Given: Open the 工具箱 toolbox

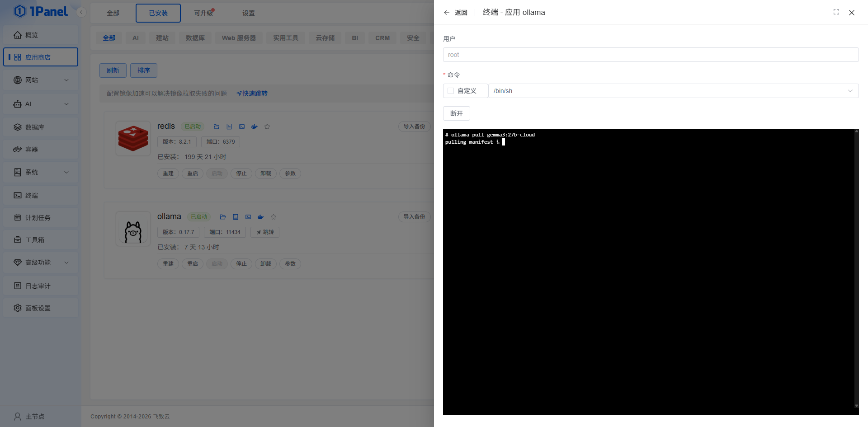Looking at the screenshot, I should pyautogui.click(x=41, y=239).
